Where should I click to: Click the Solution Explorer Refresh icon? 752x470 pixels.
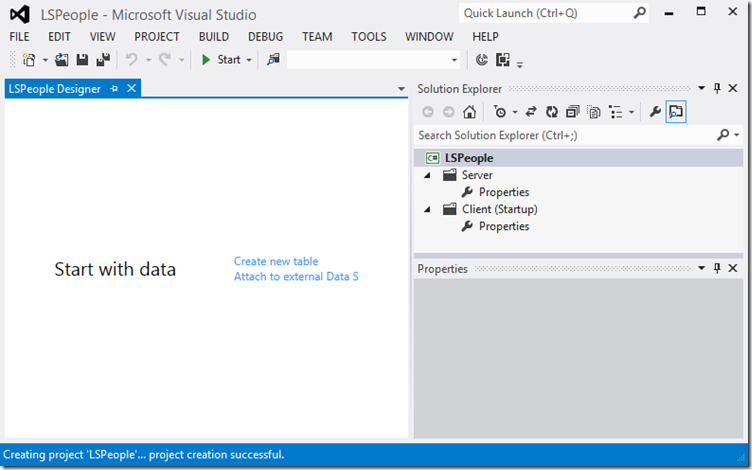[552, 112]
